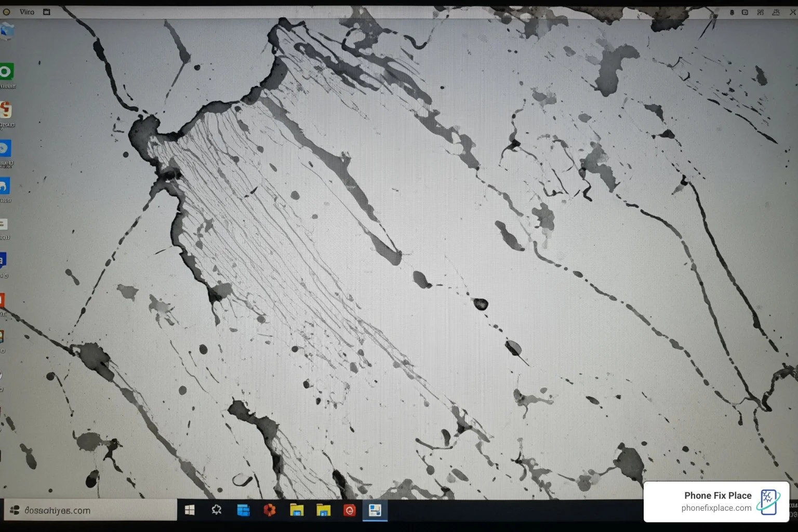The image size is (798, 532).
Task: Open the Viro menu at top left
Action: (x=27, y=11)
